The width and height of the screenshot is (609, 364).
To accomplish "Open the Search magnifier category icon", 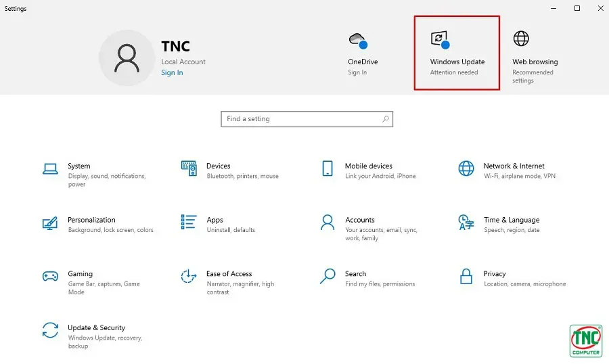I will pyautogui.click(x=328, y=276).
